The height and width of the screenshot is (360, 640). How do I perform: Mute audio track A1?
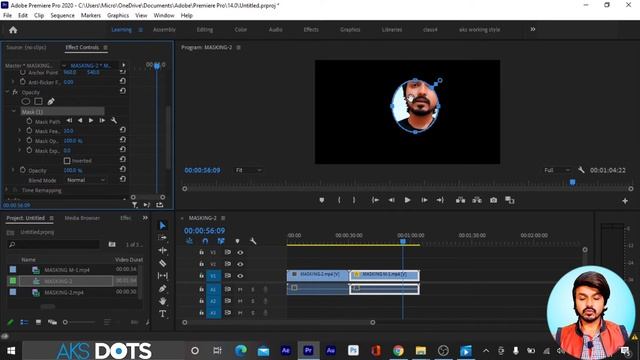tap(240, 289)
